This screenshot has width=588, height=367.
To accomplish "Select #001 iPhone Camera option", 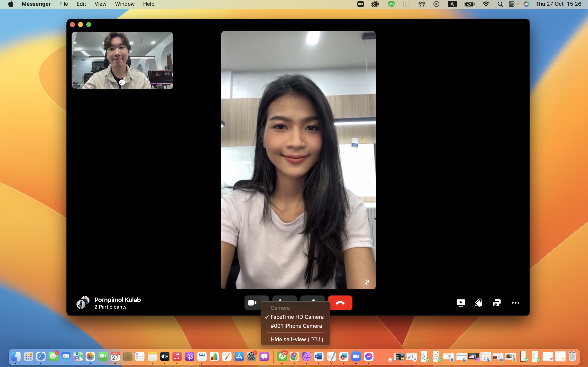I will pos(296,326).
